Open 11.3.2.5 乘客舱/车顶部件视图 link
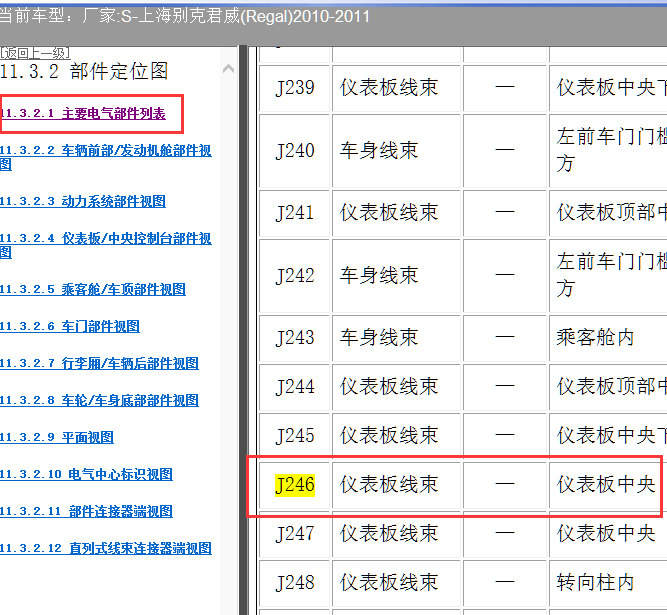The width and height of the screenshot is (667, 615). (x=93, y=289)
